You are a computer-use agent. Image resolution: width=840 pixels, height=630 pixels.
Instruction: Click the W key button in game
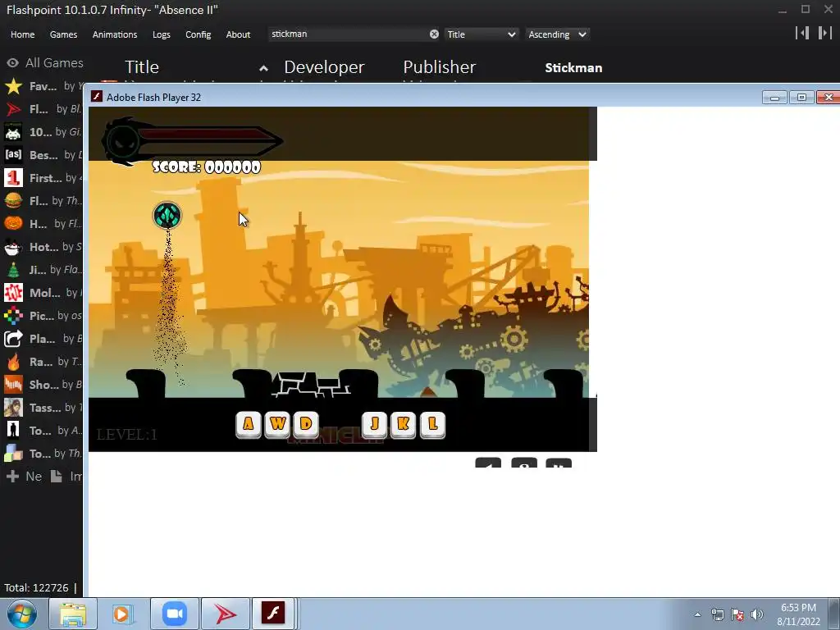pos(277,425)
